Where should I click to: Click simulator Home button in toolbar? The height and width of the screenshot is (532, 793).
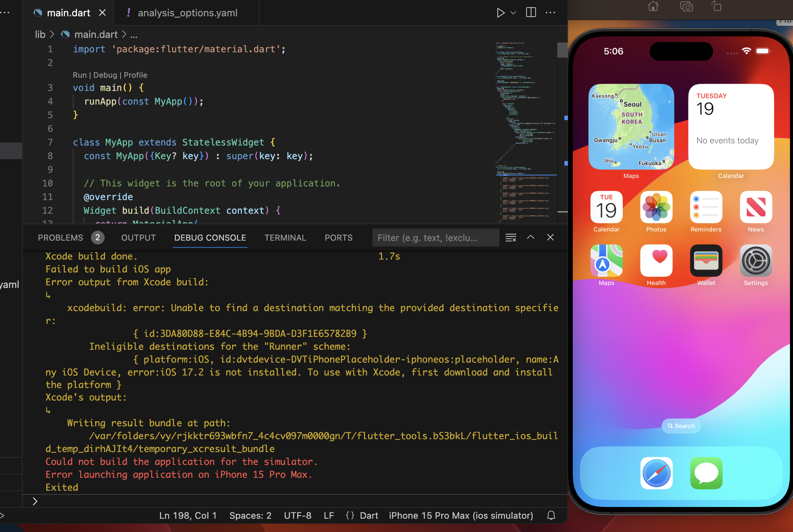tap(653, 6)
